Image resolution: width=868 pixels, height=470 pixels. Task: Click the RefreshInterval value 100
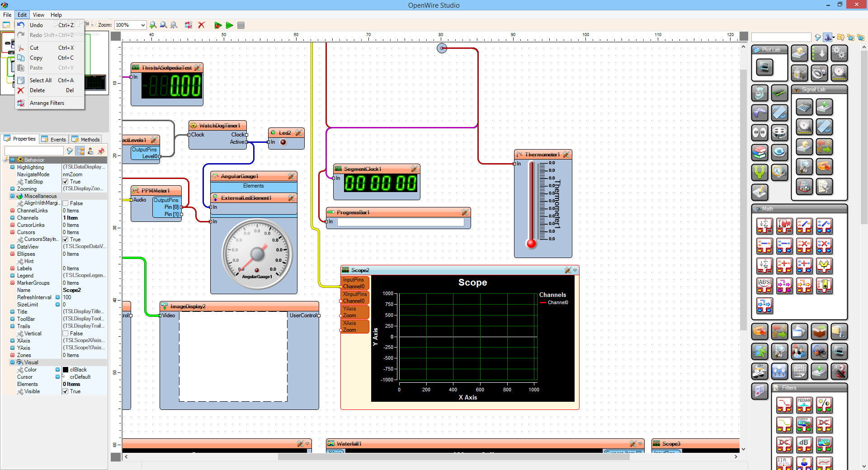(x=85, y=297)
